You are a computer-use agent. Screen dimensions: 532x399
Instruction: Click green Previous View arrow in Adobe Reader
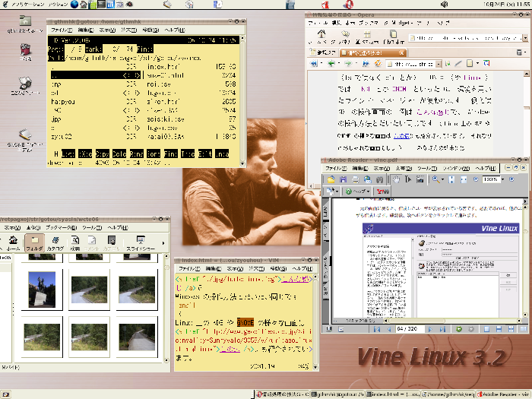[x=459, y=329]
